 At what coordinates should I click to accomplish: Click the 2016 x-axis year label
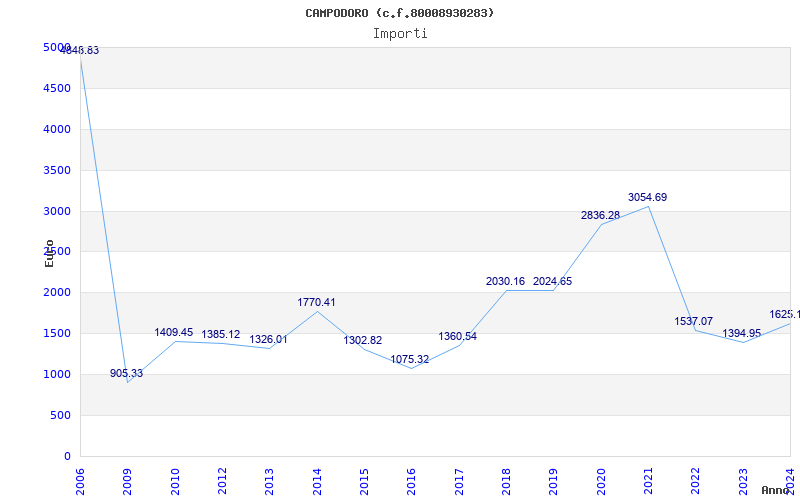412,481
